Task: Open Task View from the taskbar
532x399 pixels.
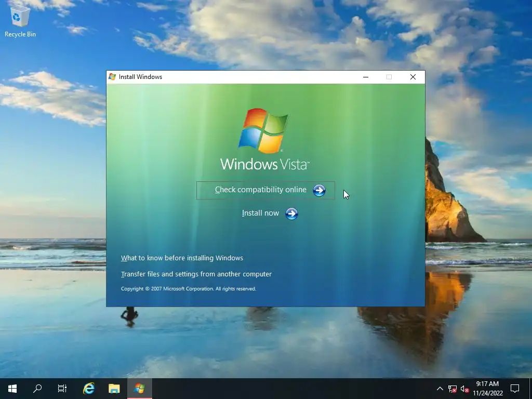Action: coord(62,389)
